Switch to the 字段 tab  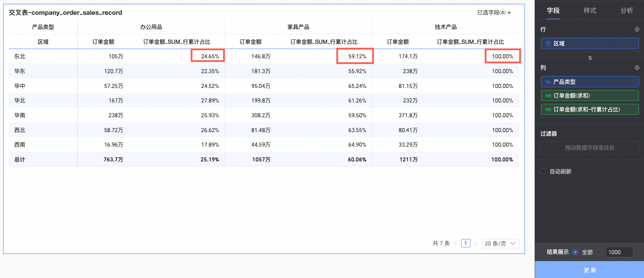[553, 11]
